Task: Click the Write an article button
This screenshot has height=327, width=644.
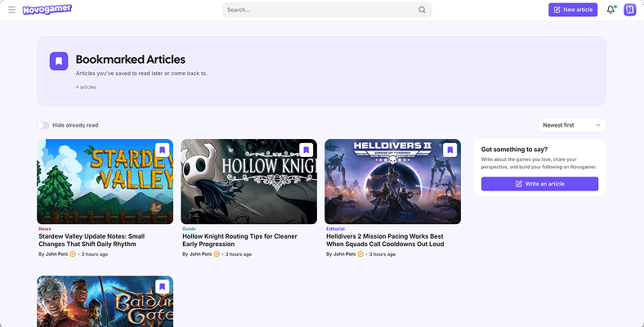Action: 539,184
